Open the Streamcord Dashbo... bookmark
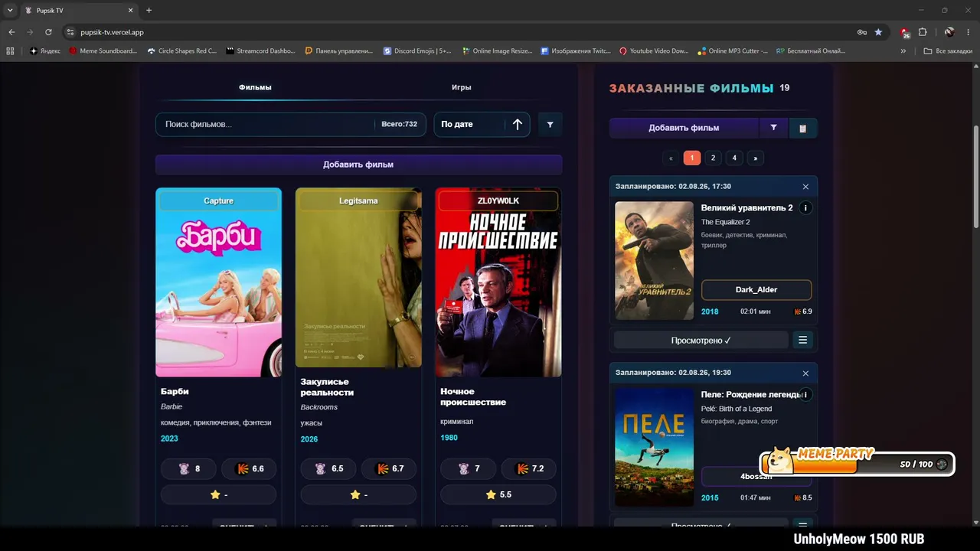Viewport: 980px width, 551px height. click(261, 51)
